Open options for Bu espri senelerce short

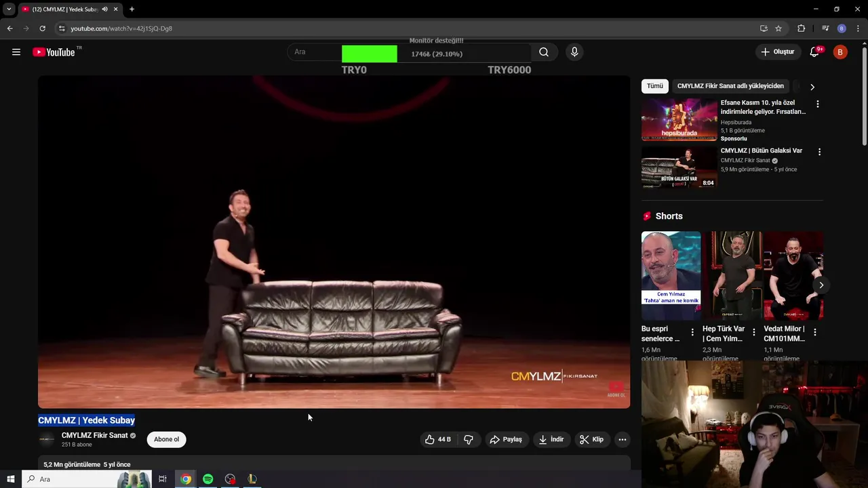click(692, 332)
